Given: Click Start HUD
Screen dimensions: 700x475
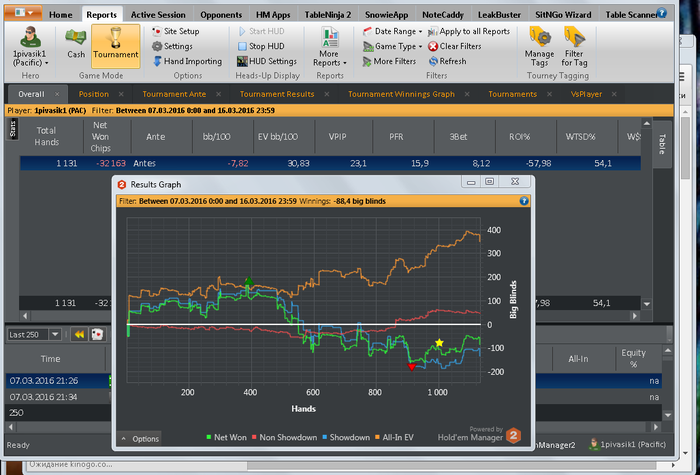Looking at the screenshot, I should tap(261, 31).
